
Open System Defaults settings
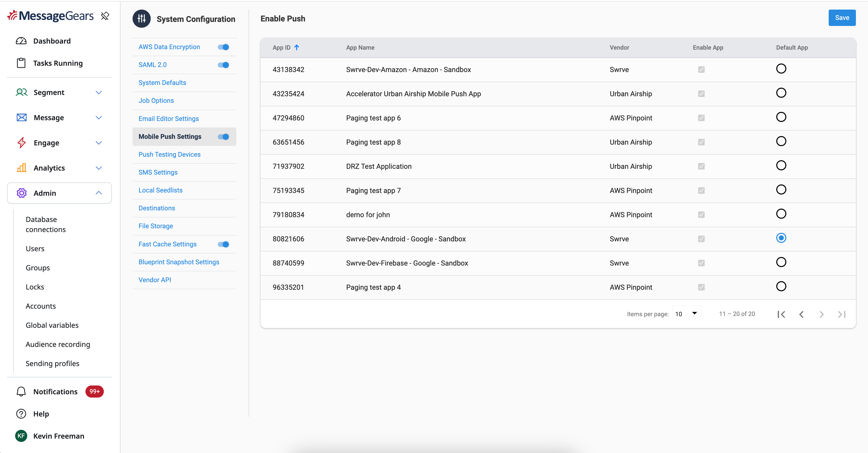[162, 83]
